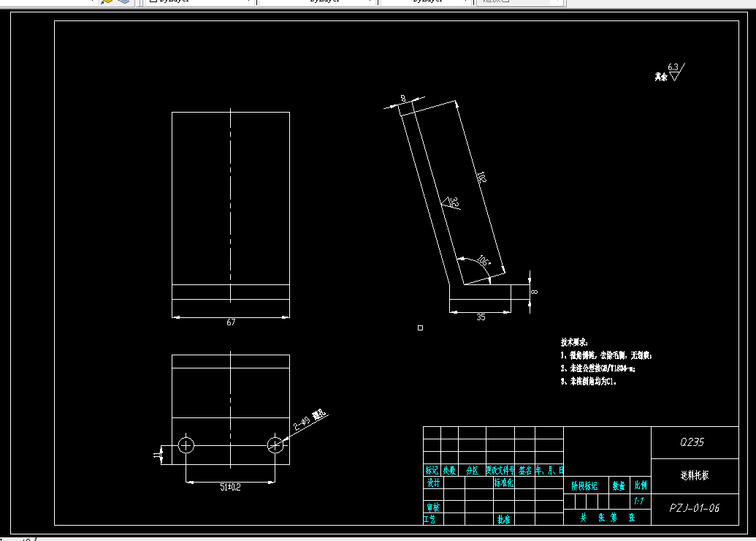Select the 送料托板 part name text
756x541 pixels.
tap(695, 475)
